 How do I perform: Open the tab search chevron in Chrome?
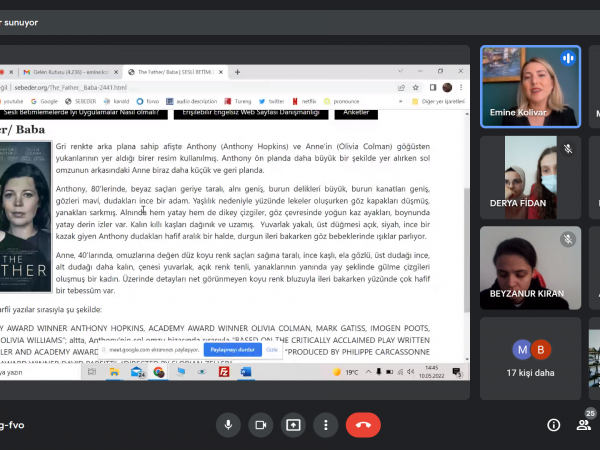pos(400,71)
